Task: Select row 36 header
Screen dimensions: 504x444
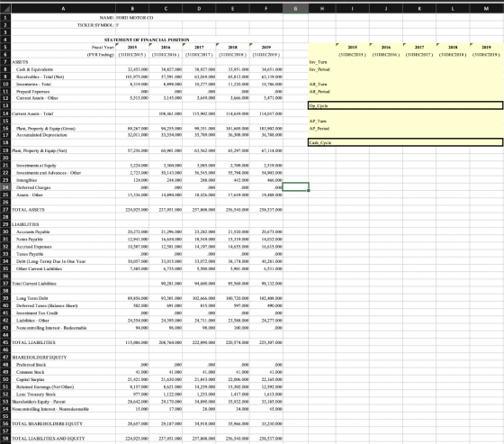Action: coord(5,276)
